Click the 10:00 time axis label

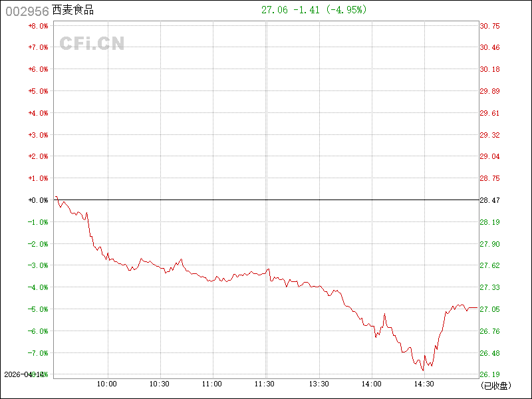107,384
